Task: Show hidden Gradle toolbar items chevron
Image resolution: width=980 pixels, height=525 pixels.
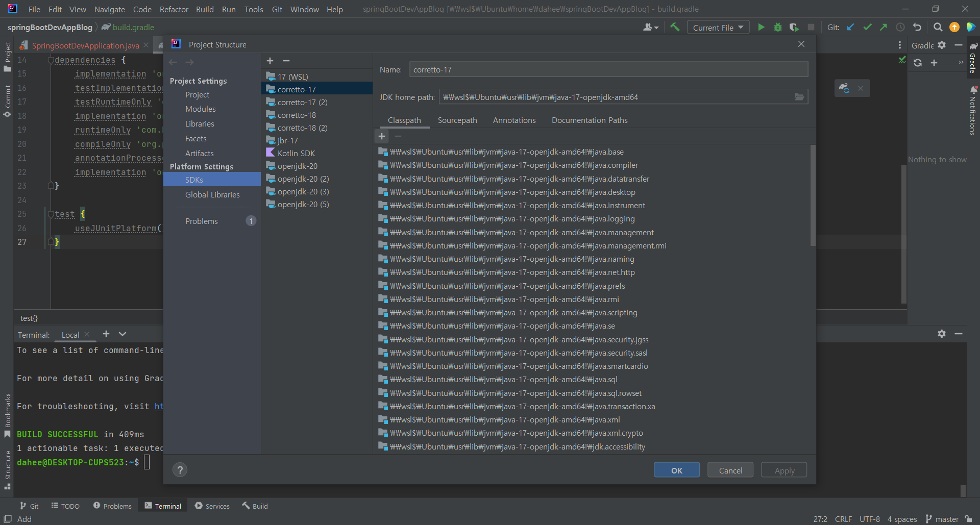Action: (x=961, y=62)
